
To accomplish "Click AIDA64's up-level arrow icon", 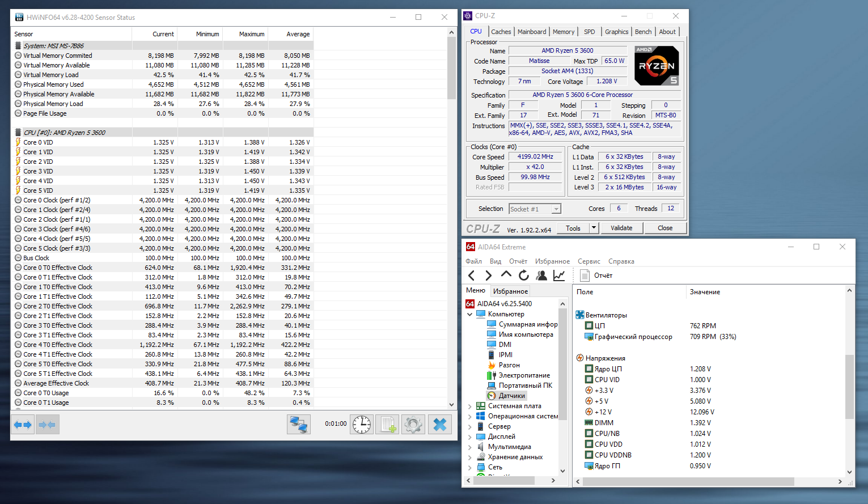I will click(506, 276).
